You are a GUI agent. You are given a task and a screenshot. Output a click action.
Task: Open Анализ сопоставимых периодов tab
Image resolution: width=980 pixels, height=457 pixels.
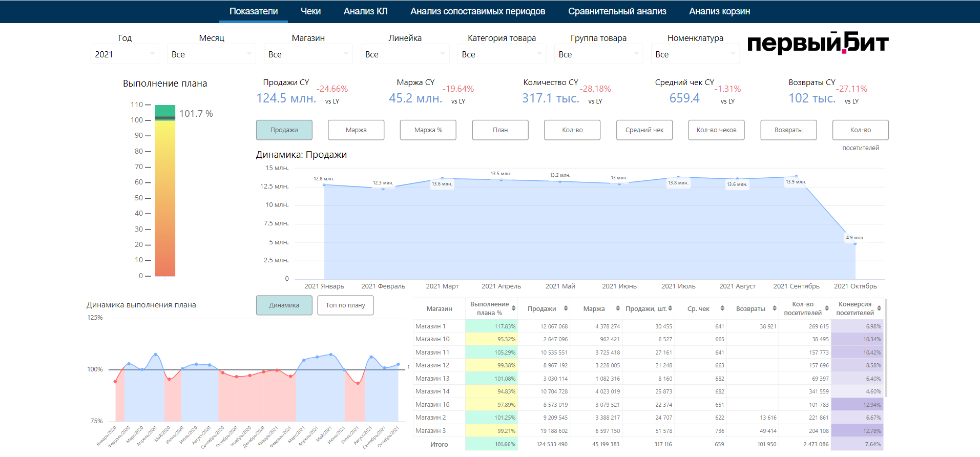click(477, 11)
